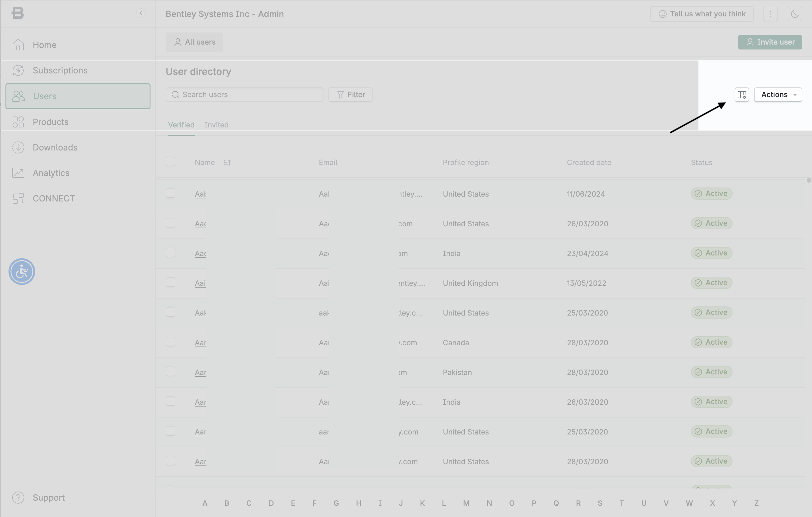812x517 pixels.
Task: Check the row dated 11/06/2024
Action: coord(171,193)
